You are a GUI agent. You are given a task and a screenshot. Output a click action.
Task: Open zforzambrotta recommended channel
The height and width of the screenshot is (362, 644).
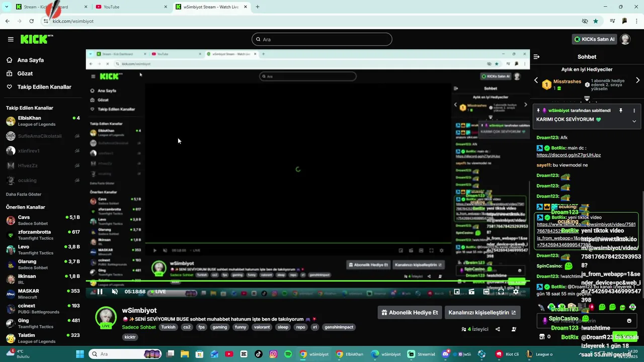point(42,235)
